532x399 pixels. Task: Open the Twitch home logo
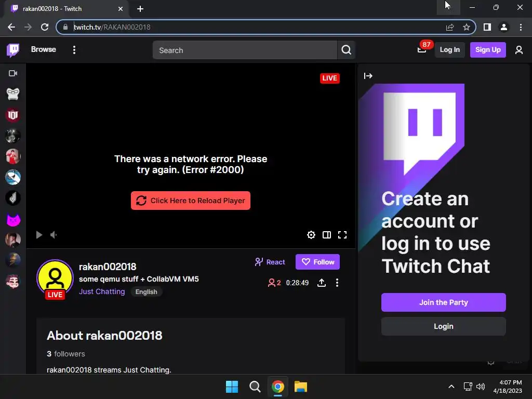click(13, 50)
